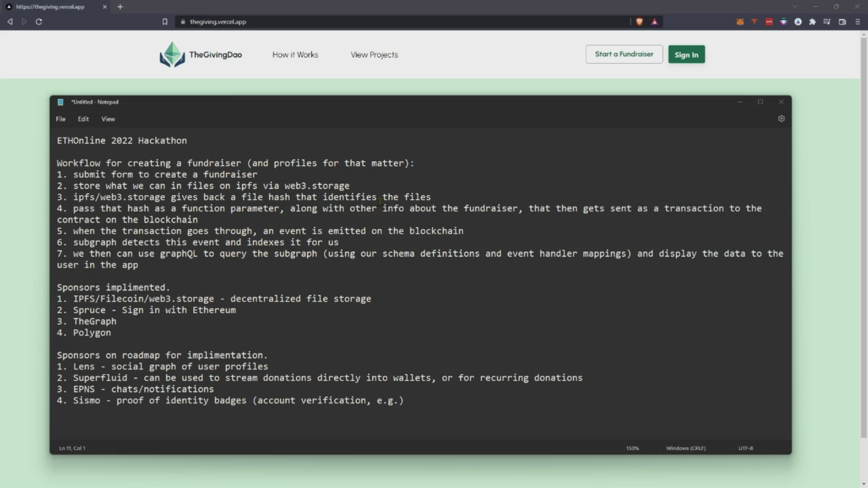Click the '4. Polygon' line
This screenshot has height=488, width=868.
[x=84, y=333]
